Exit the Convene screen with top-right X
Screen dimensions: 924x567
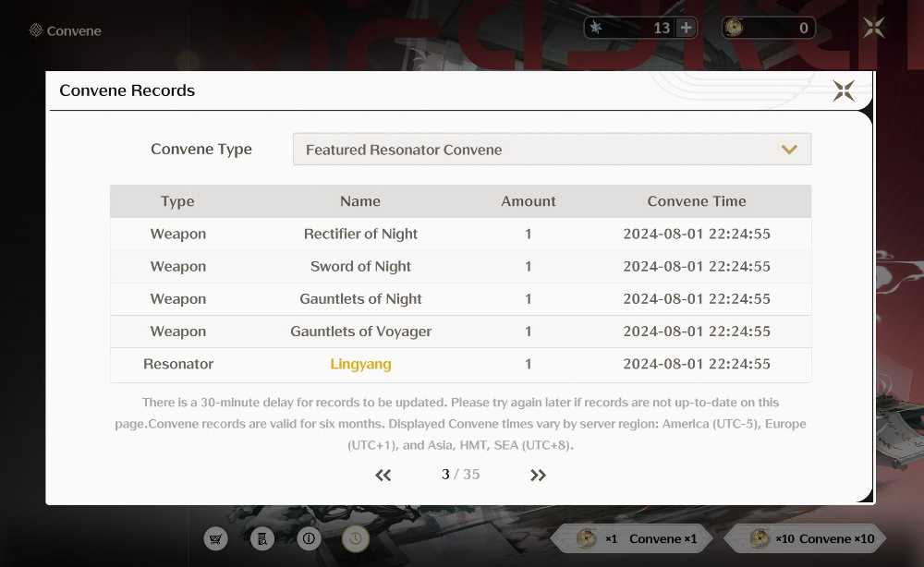coord(874,27)
